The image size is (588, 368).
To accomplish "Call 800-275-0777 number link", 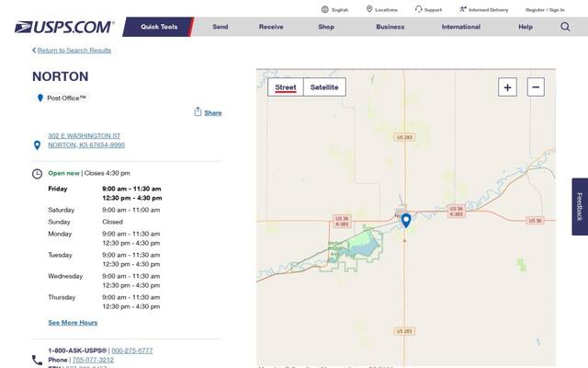I will pyautogui.click(x=132, y=351).
